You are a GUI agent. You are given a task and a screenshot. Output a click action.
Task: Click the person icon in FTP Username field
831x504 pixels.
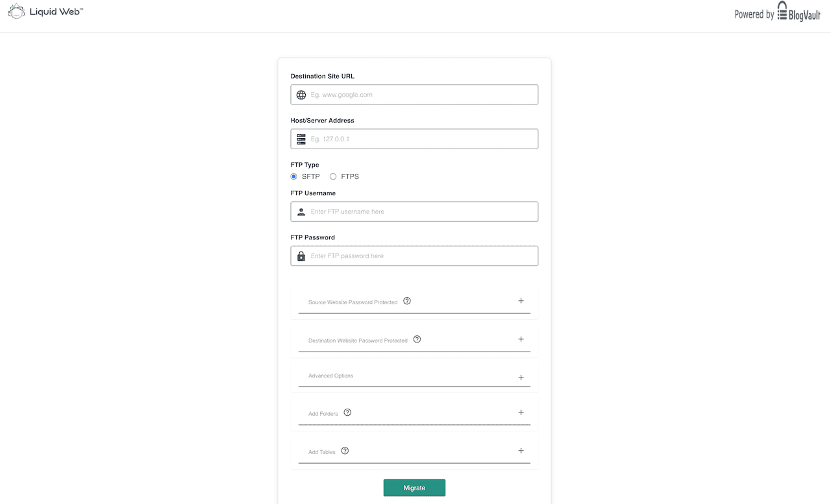pyautogui.click(x=301, y=211)
